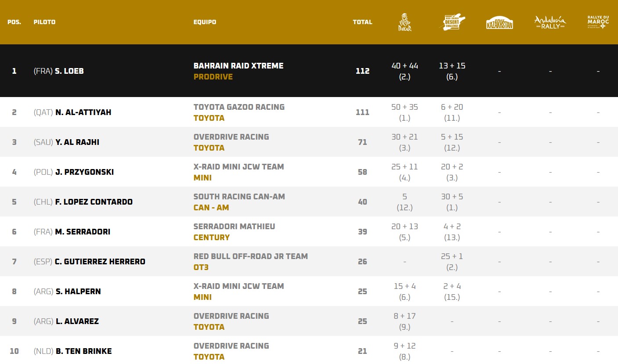Click the TOYOTA label in Al-Attiyah's row

(x=209, y=118)
